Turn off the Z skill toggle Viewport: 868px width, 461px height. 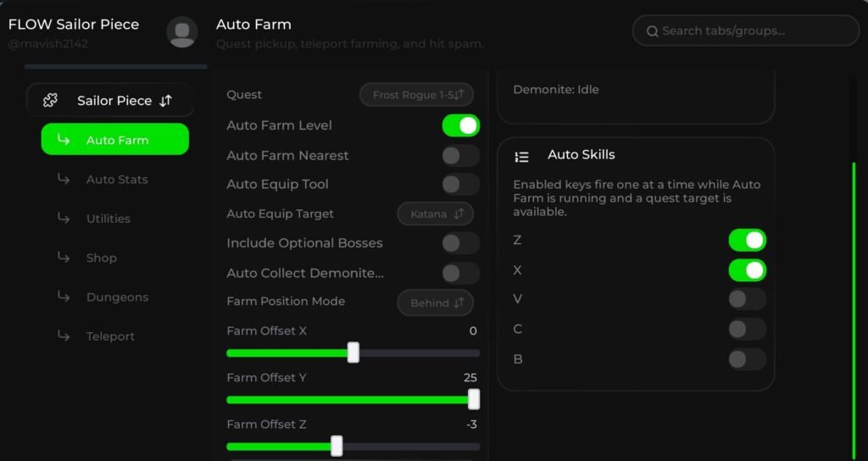(x=747, y=241)
